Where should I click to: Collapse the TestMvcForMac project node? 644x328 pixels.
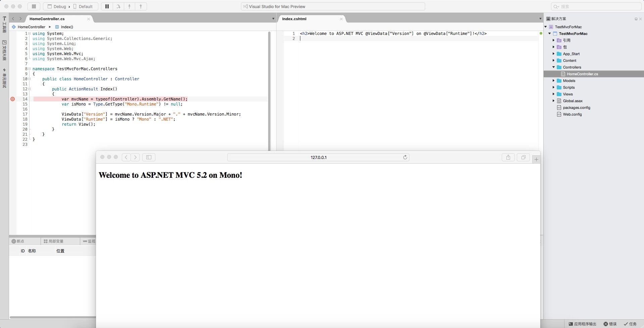point(550,34)
